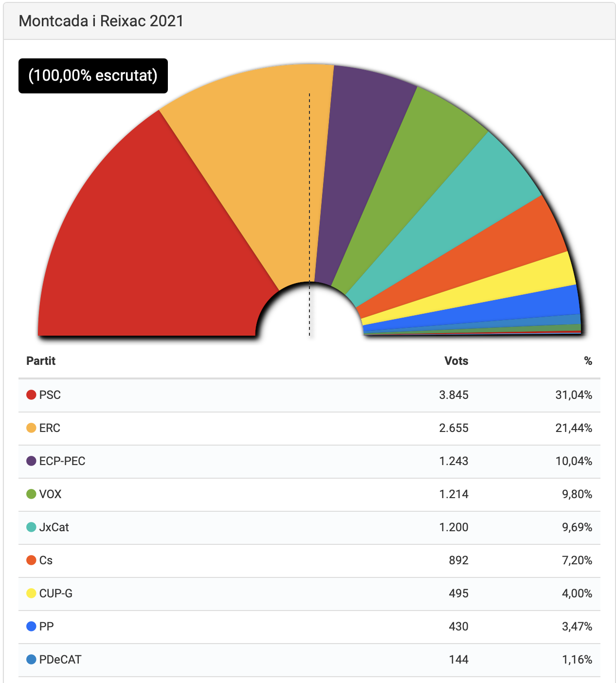The height and width of the screenshot is (683, 616).
Task: Click the purple ECP-PEC color dot
Action: (x=31, y=461)
